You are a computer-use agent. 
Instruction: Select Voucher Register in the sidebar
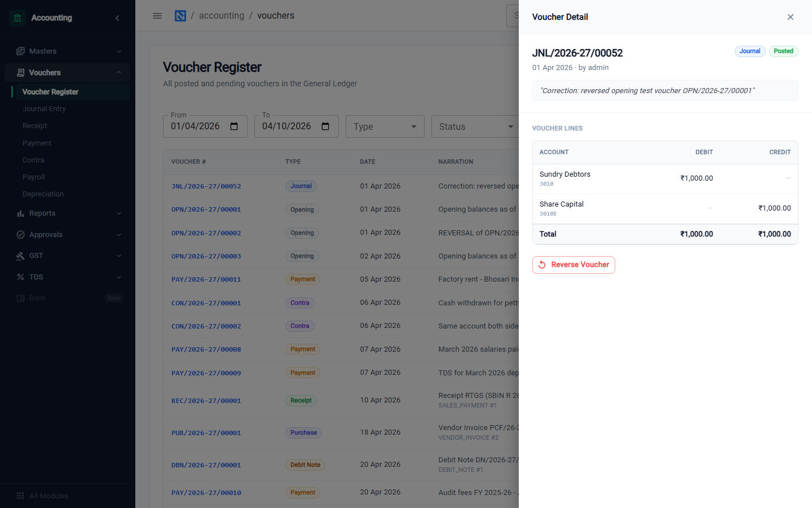70,92
